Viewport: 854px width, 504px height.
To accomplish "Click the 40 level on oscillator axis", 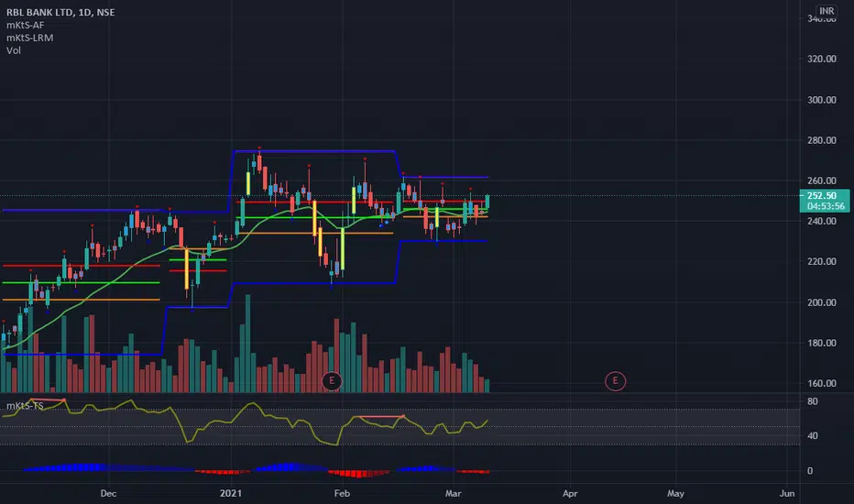I will (x=813, y=436).
